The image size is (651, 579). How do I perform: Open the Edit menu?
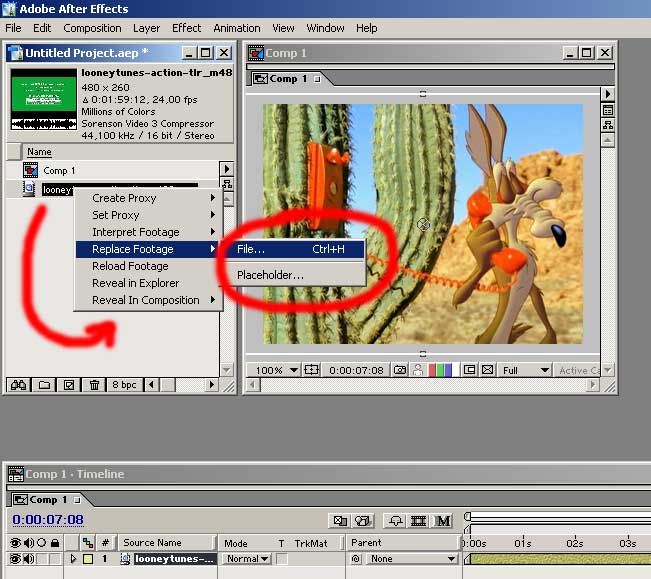click(x=42, y=28)
